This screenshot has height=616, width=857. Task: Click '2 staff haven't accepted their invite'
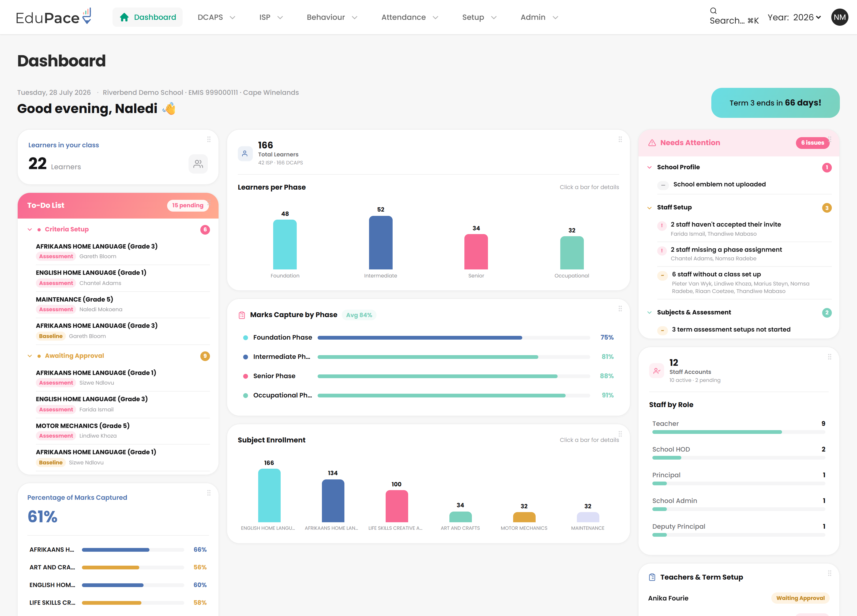[726, 224]
